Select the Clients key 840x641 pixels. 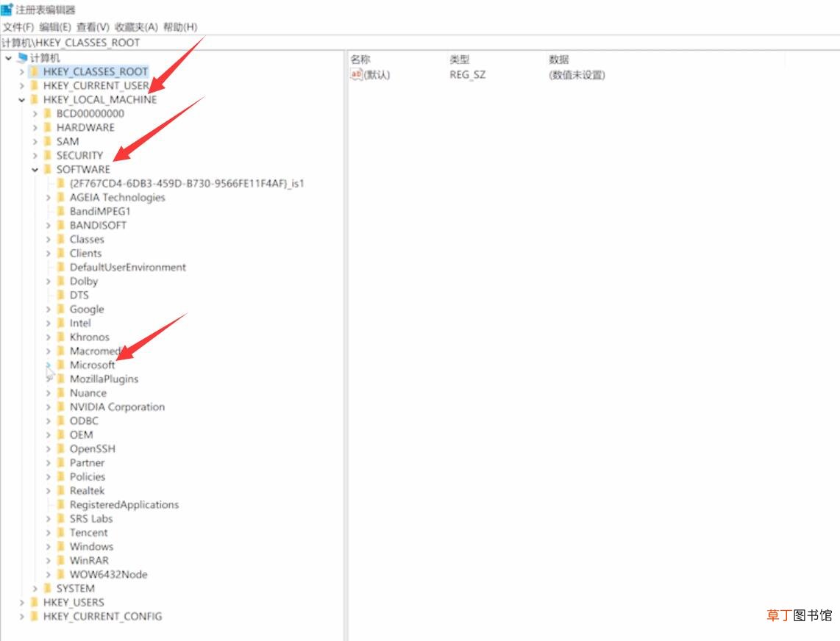[86, 254]
